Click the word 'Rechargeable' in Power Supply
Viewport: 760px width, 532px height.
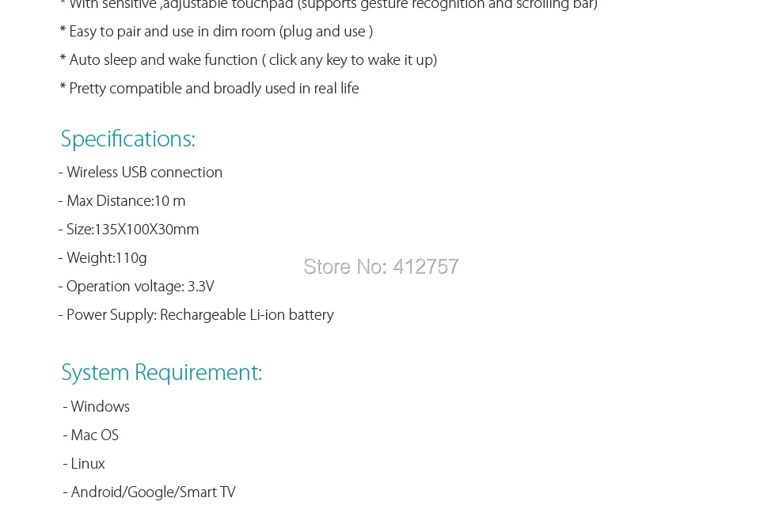point(203,315)
